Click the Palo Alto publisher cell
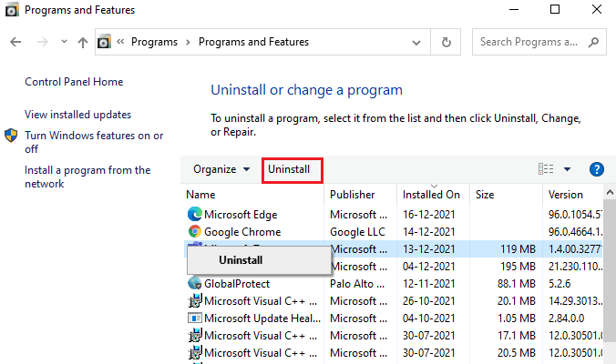616x364 pixels. [x=357, y=284]
